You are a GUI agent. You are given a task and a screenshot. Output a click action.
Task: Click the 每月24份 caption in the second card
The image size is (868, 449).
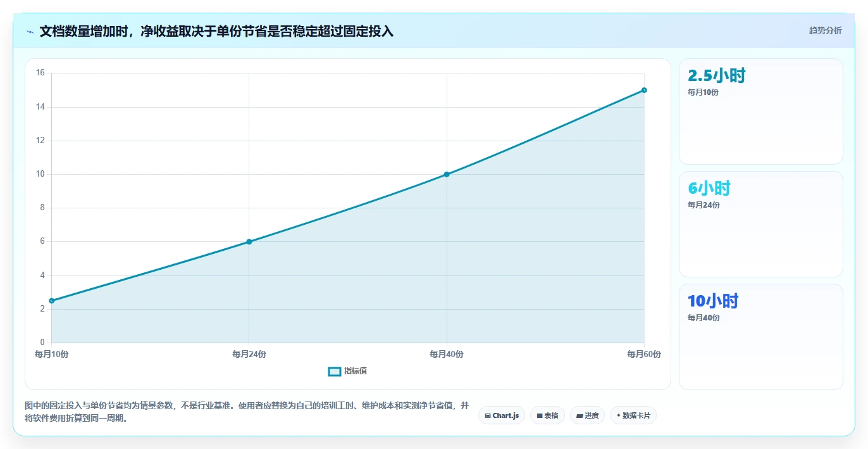point(704,205)
